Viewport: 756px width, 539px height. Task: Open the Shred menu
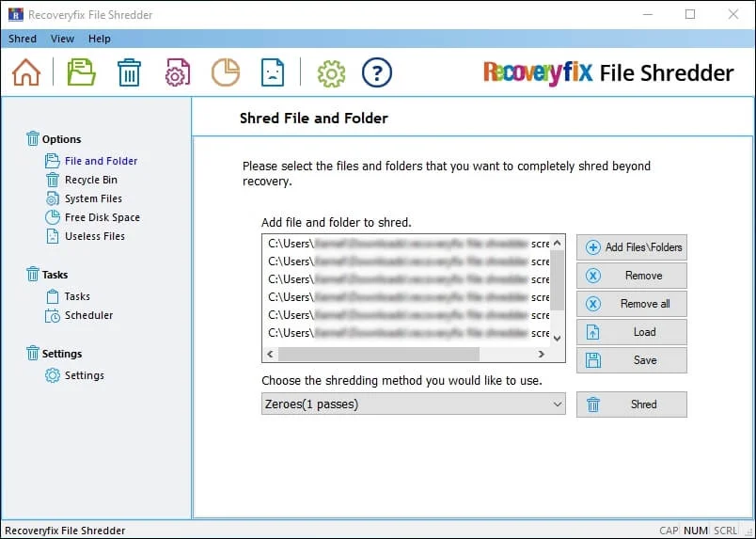tap(23, 39)
